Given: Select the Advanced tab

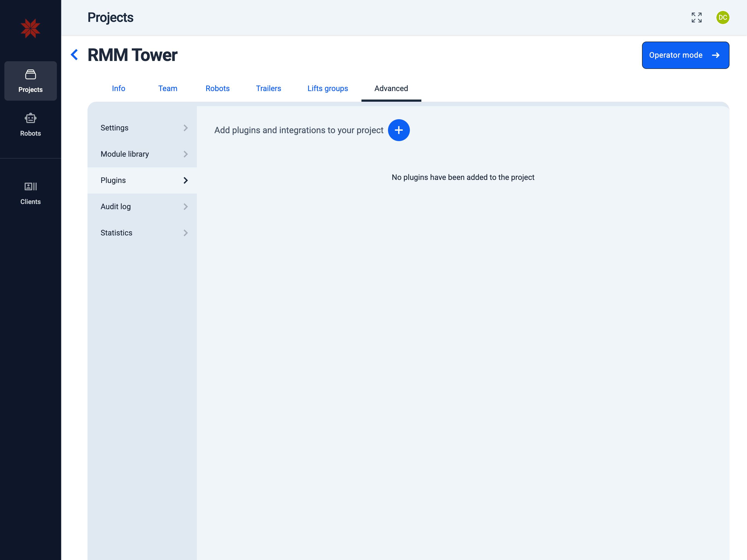Looking at the screenshot, I should click(391, 89).
